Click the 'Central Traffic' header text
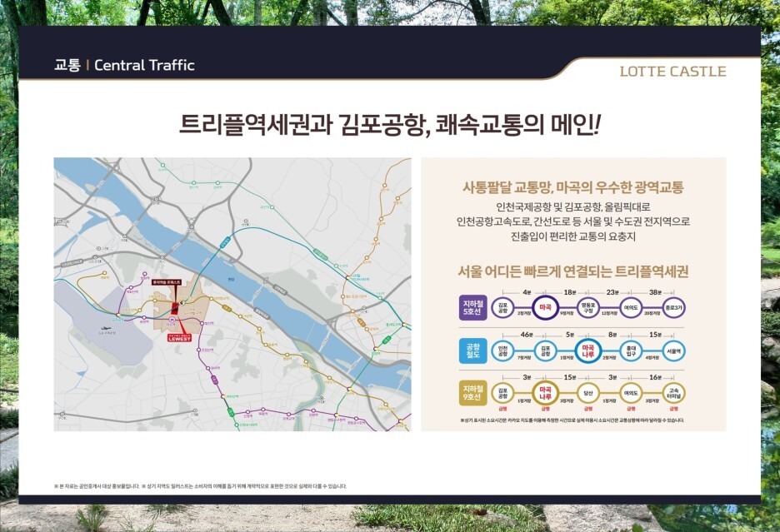This screenshot has height=532, width=780. click(144, 65)
